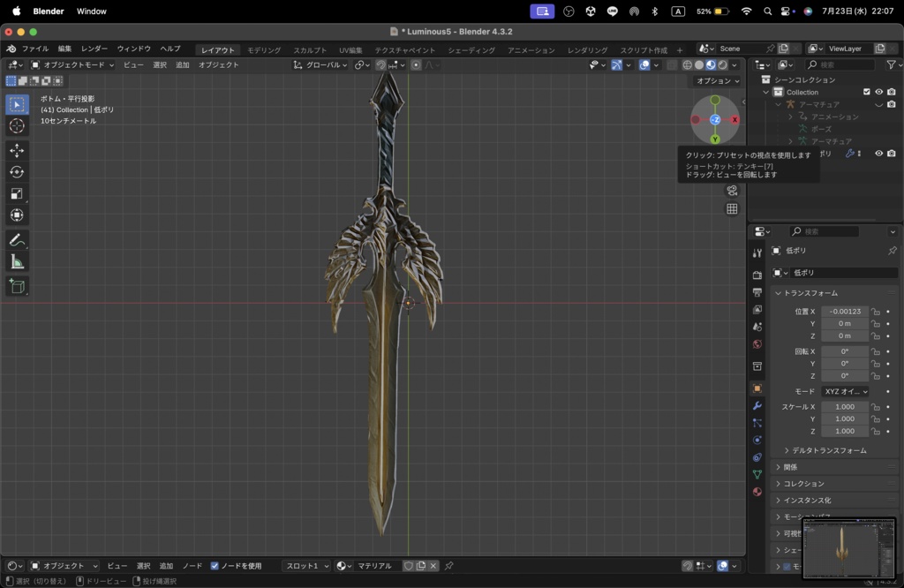Toggle visibility of the 低ポリ object

coord(878,153)
